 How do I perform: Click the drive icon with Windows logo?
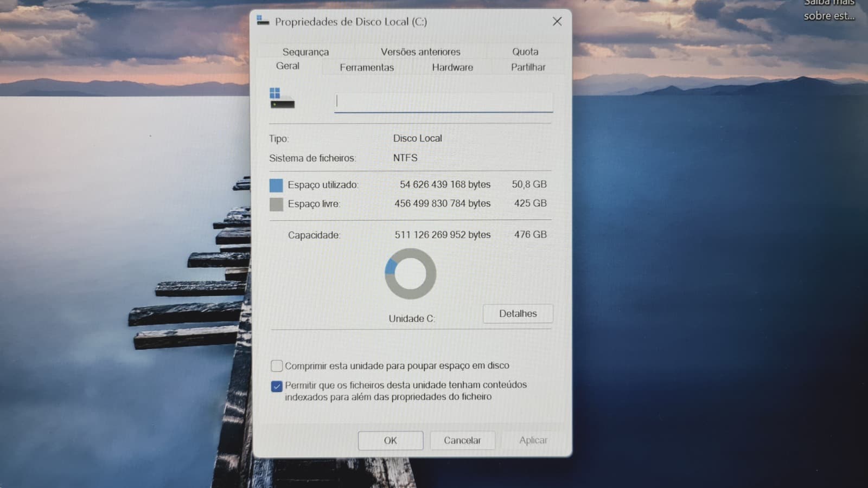(282, 98)
